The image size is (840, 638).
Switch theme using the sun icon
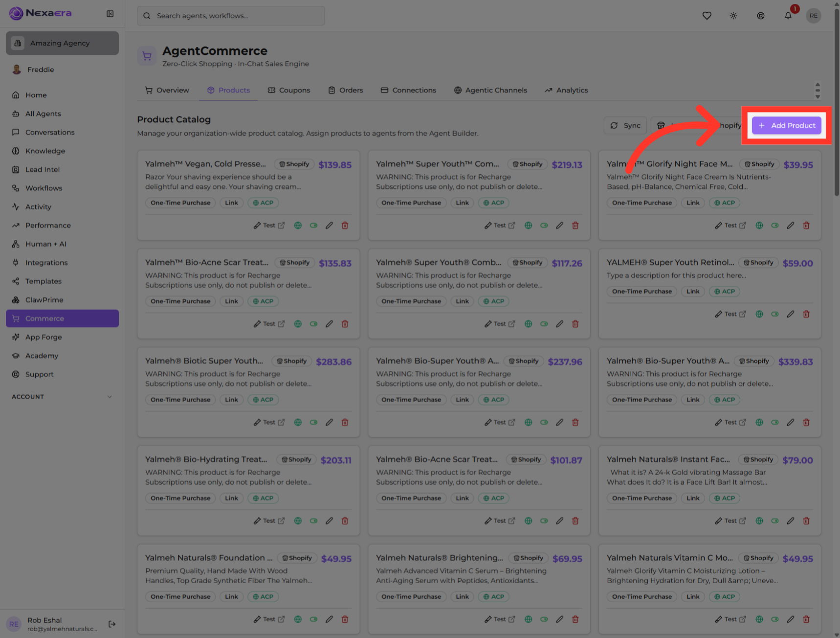[x=733, y=16]
